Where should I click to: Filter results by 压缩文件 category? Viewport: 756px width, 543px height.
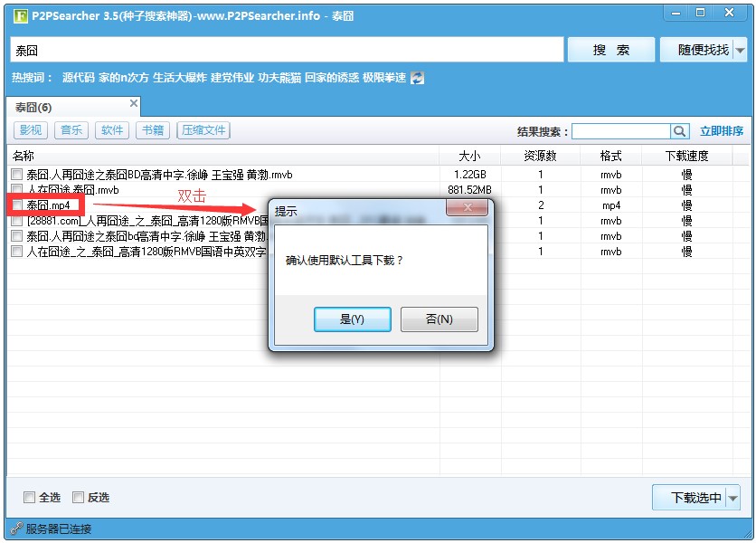click(x=203, y=130)
